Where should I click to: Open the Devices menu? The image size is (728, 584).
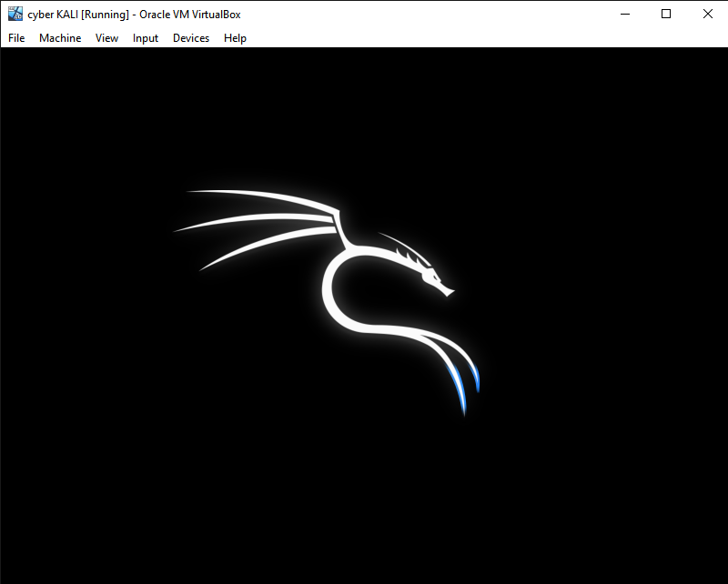tap(191, 38)
